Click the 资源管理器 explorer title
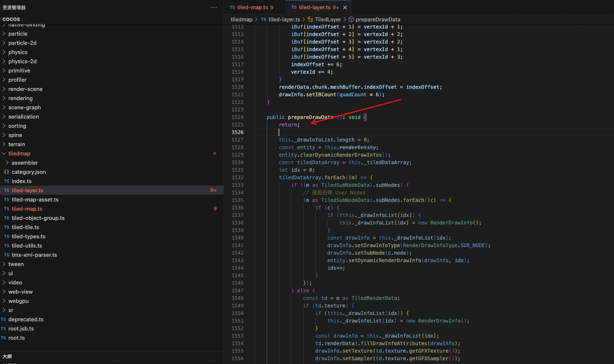Image resolution: width=614 pixels, height=364 pixels. pyautogui.click(x=14, y=8)
